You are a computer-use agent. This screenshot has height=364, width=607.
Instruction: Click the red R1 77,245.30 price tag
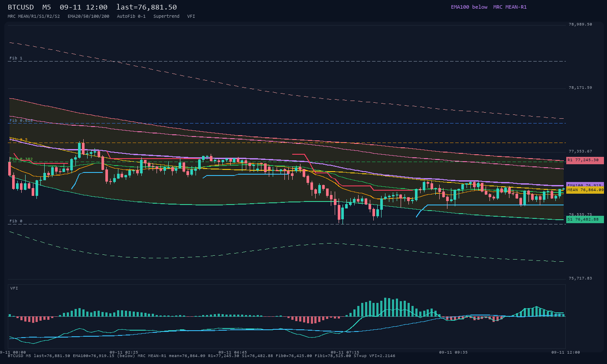[585, 160]
